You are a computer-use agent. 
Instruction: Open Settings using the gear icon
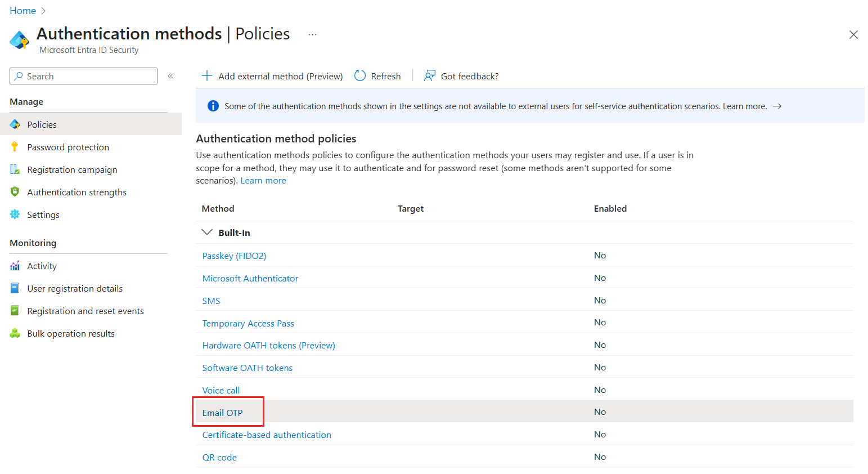point(15,214)
